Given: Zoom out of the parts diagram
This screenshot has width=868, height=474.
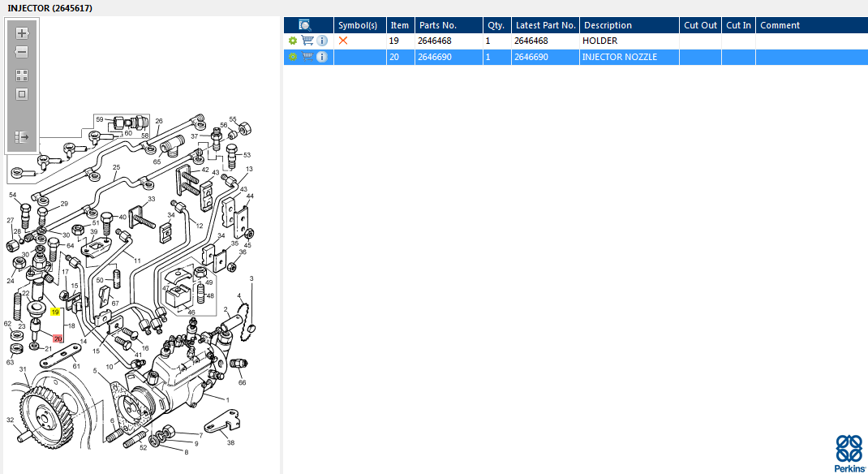Looking at the screenshot, I should (x=22, y=53).
